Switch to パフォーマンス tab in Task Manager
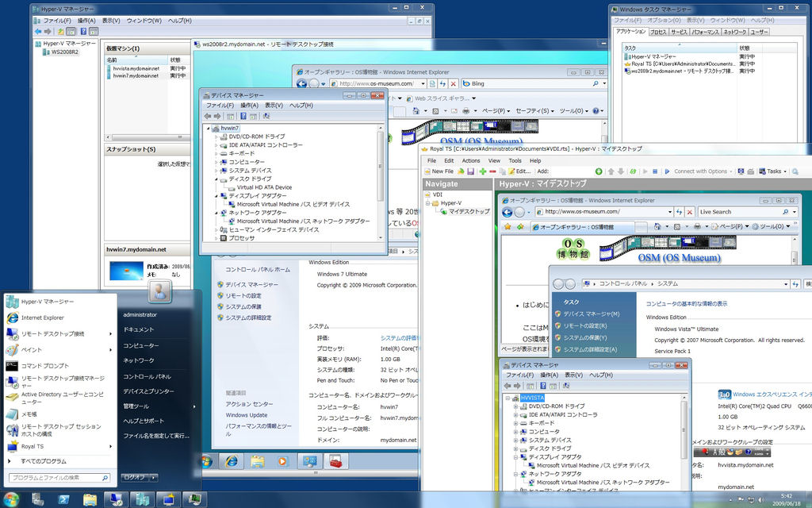The image size is (812, 508). coord(705,32)
